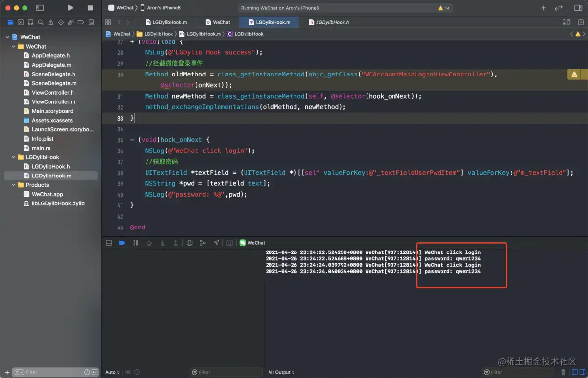Open the Source Control navigator
588x378 pixels.
click(21, 22)
